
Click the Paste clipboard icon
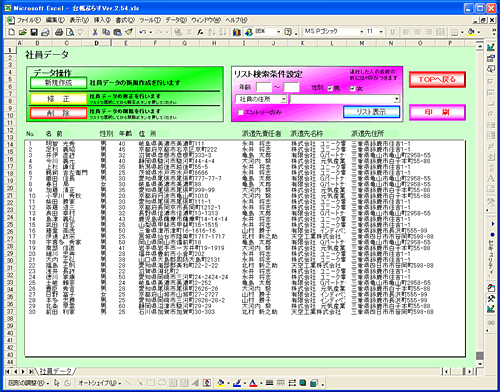117,32
